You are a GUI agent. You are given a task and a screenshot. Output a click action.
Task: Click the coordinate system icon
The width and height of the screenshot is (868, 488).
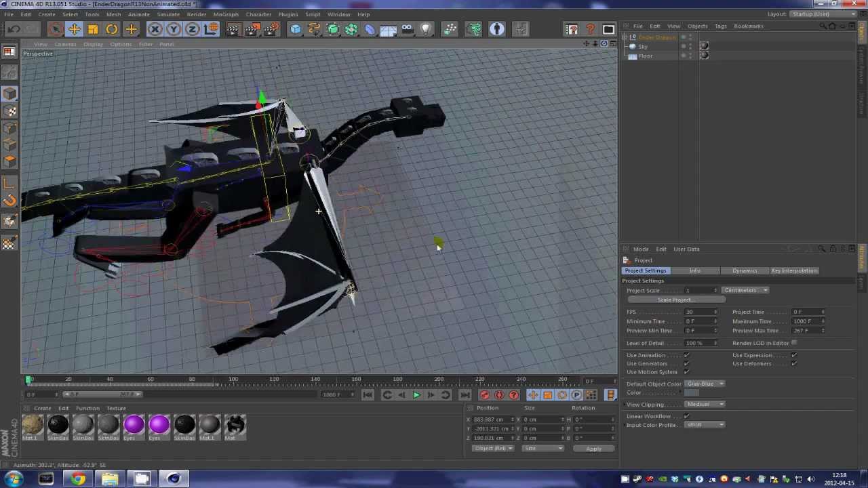[x=211, y=29]
